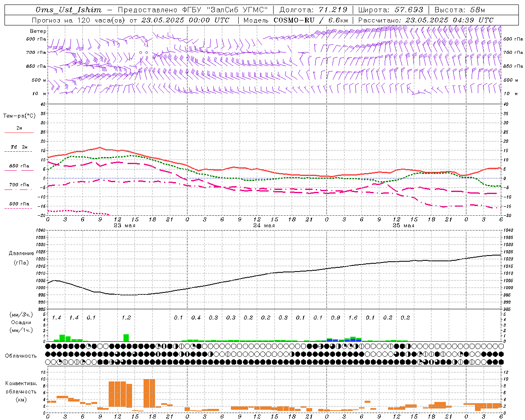Click the station title Oms_Ust_Ishim
The height and width of the screenshot is (420, 525).
pyautogui.click(x=68, y=10)
